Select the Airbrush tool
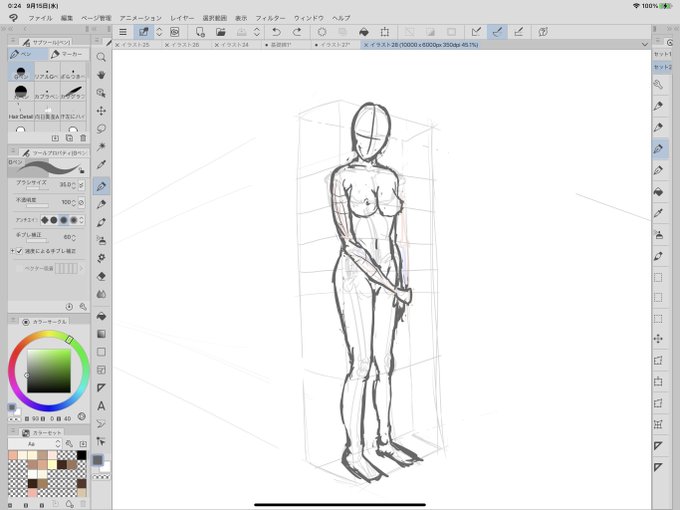 click(101, 240)
